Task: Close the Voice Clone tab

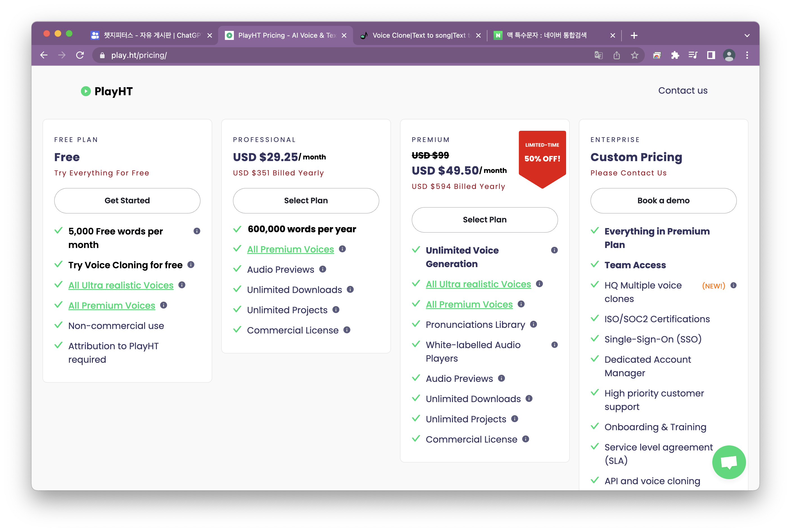Action: (x=478, y=35)
